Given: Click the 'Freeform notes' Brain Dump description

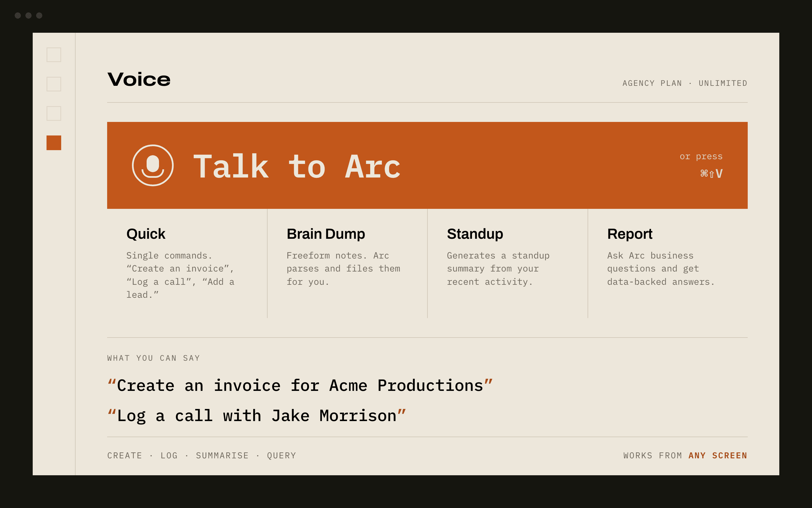Looking at the screenshot, I should tap(343, 269).
